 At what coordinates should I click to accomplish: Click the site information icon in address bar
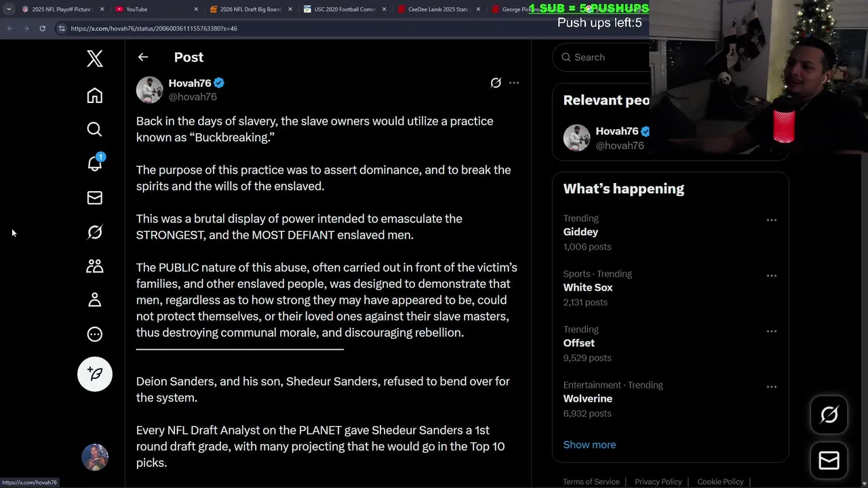[x=62, y=28]
